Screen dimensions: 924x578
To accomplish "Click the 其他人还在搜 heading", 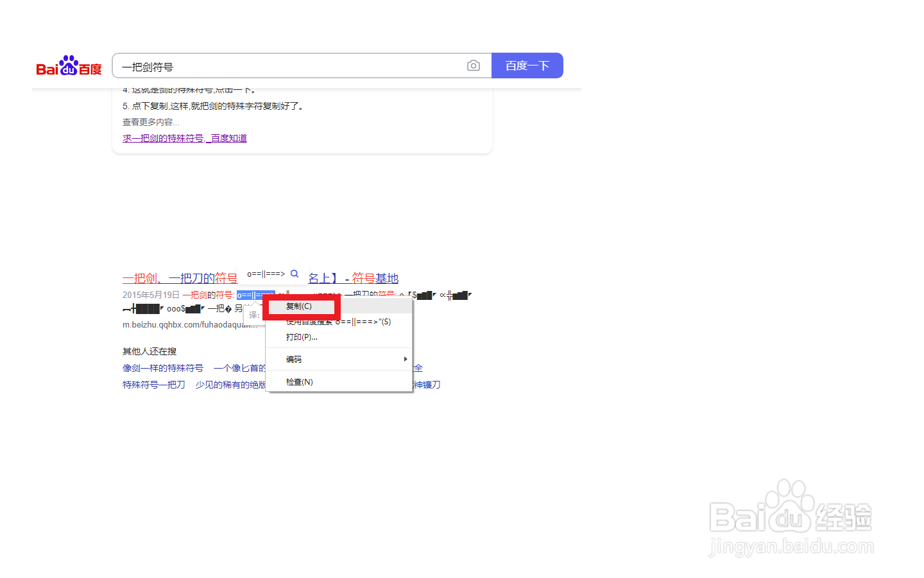I will coord(150,351).
